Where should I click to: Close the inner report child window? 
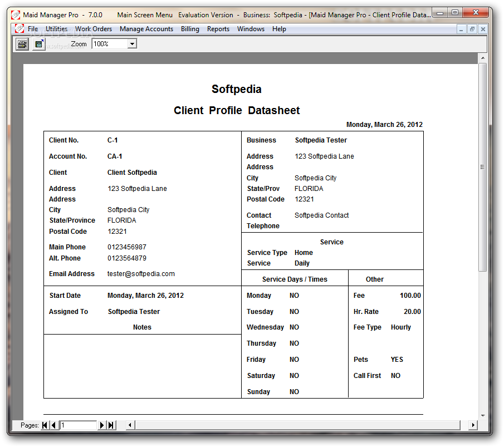(x=483, y=30)
